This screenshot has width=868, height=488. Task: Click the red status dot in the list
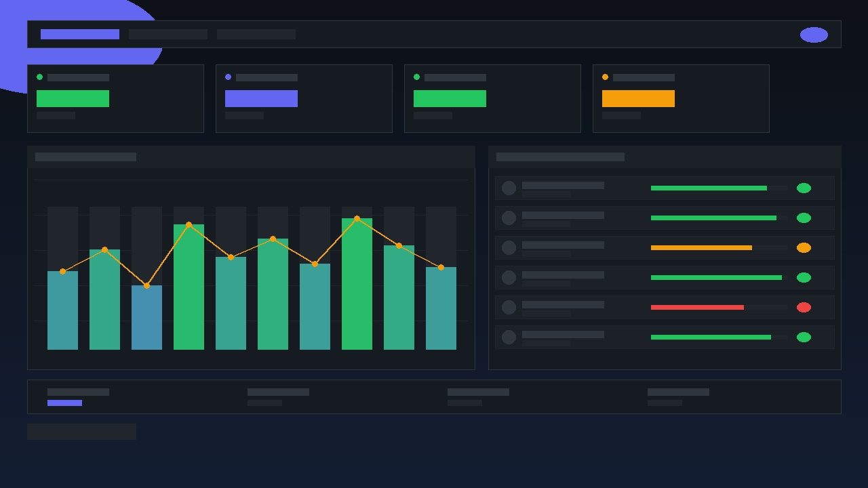tap(804, 307)
